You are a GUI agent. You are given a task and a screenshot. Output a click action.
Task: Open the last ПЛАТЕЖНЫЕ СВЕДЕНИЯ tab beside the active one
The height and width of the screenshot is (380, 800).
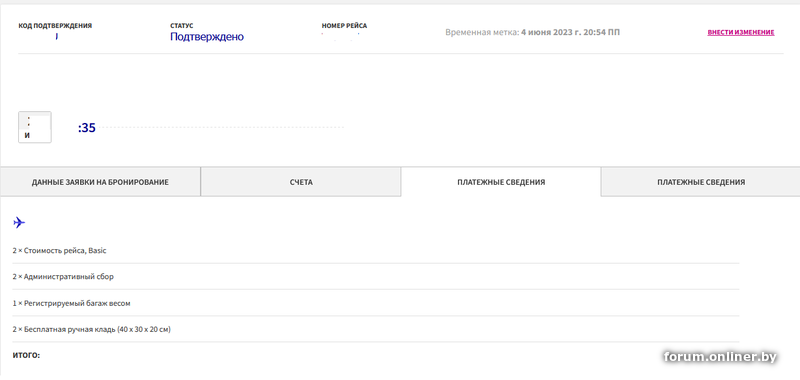click(x=701, y=182)
